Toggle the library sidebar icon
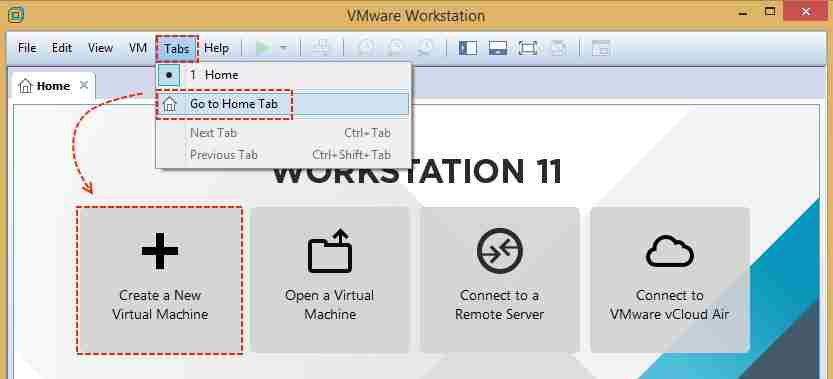Image resolution: width=833 pixels, height=379 pixels. 468,48
